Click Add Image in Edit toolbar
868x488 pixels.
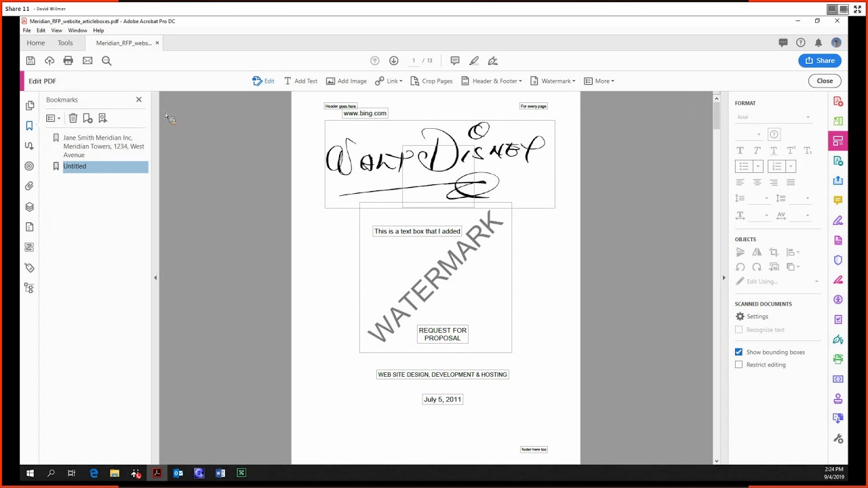pyautogui.click(x=346, y=81)
